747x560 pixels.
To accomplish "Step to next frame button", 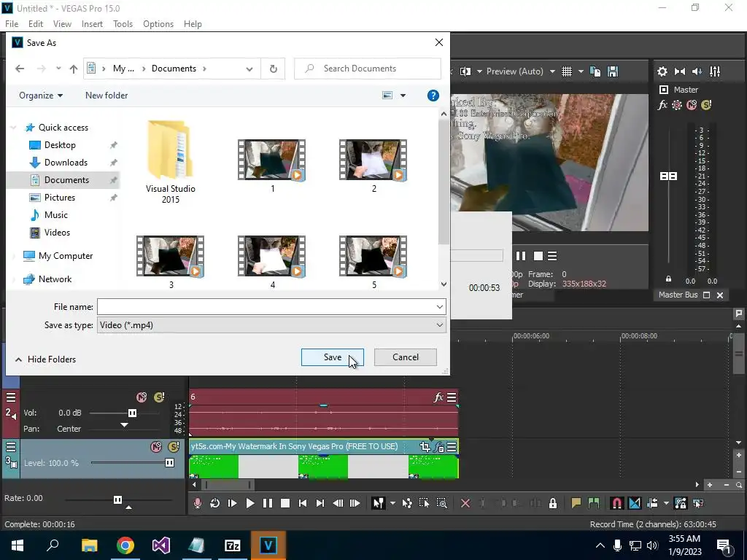I will [x=355, y=503].
